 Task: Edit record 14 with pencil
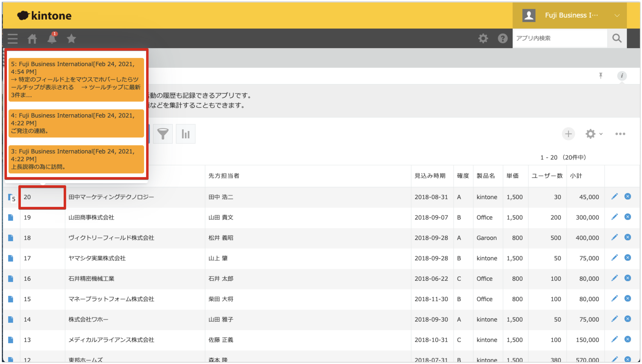(x=615, y=319)
